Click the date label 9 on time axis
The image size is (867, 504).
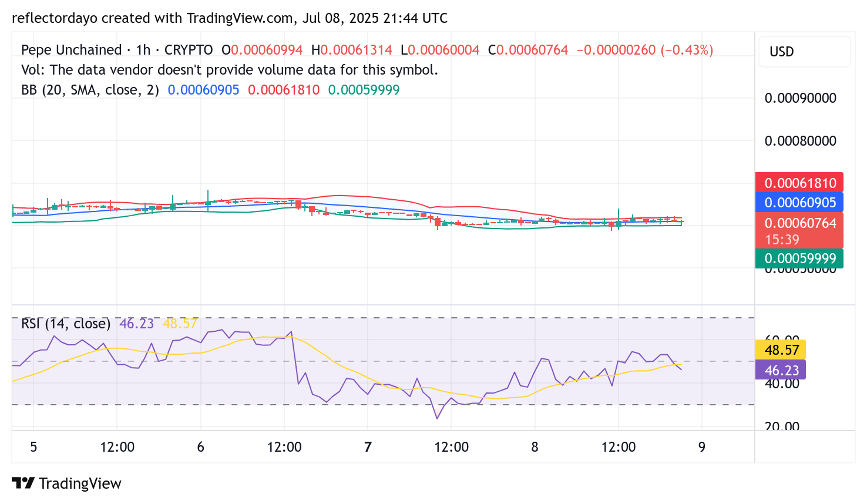pos(702,447)
